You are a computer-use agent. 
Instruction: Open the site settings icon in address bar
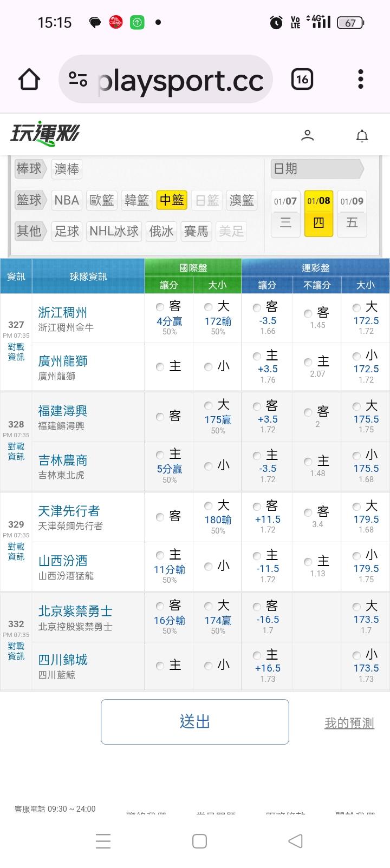pos(78,80)
